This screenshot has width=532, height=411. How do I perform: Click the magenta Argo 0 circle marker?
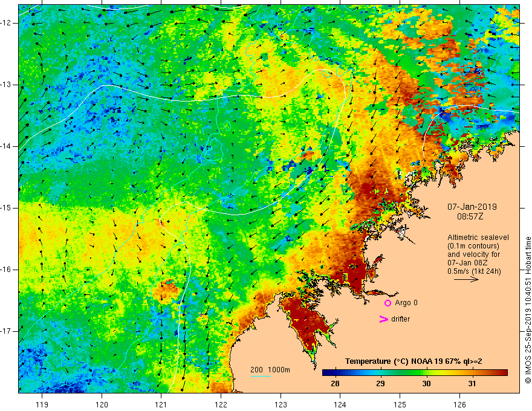[x=388, y=303]
